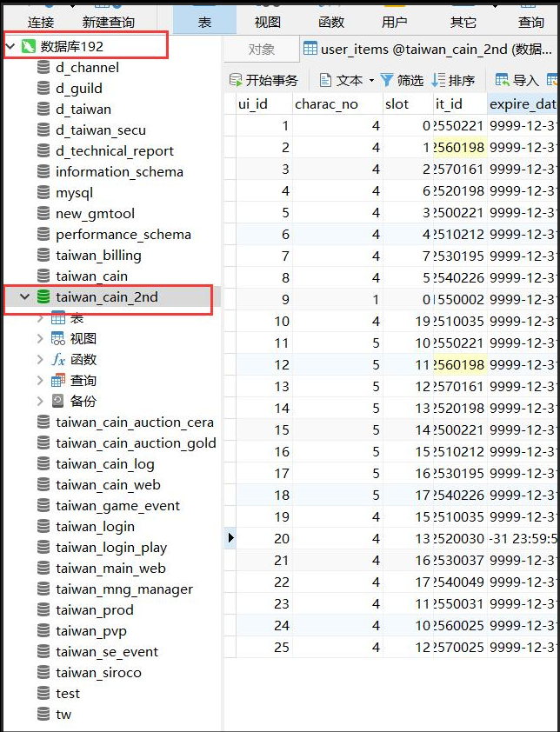Click the 排序 sort icon
This screenshot has height=732, width=560.
click(438, 80)
